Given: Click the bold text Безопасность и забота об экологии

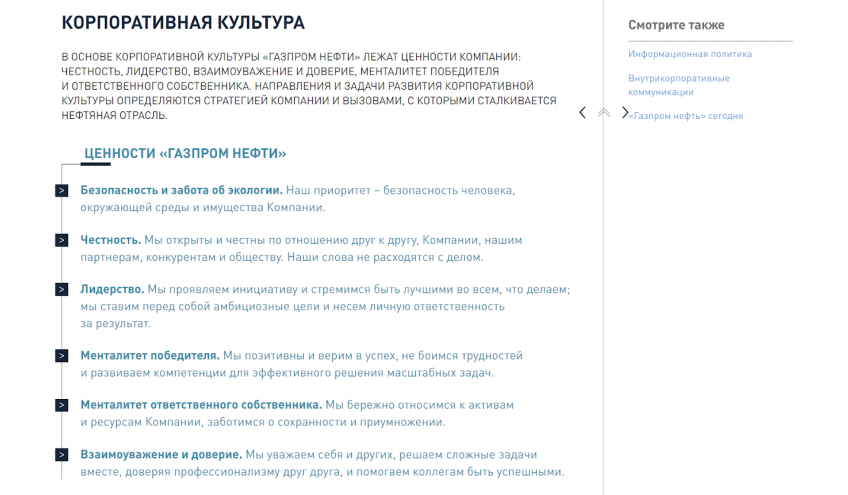Looking at the screenshot, I should point(181,190).
